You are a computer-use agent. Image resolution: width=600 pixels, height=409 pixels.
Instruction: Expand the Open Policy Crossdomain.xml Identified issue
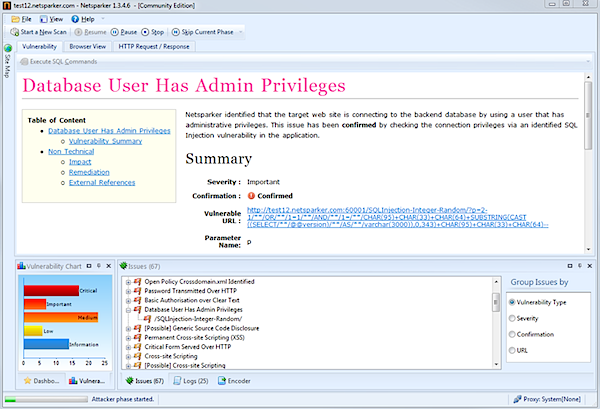tap(127, 281)
